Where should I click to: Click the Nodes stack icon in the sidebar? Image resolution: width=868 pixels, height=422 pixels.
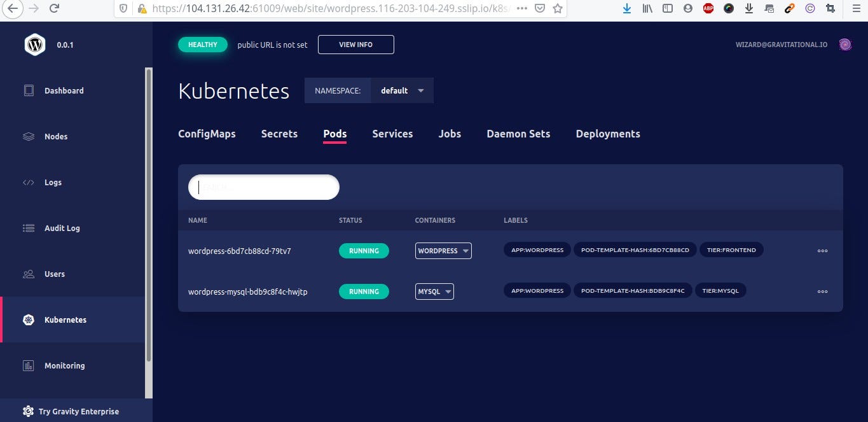coord(29,136)
